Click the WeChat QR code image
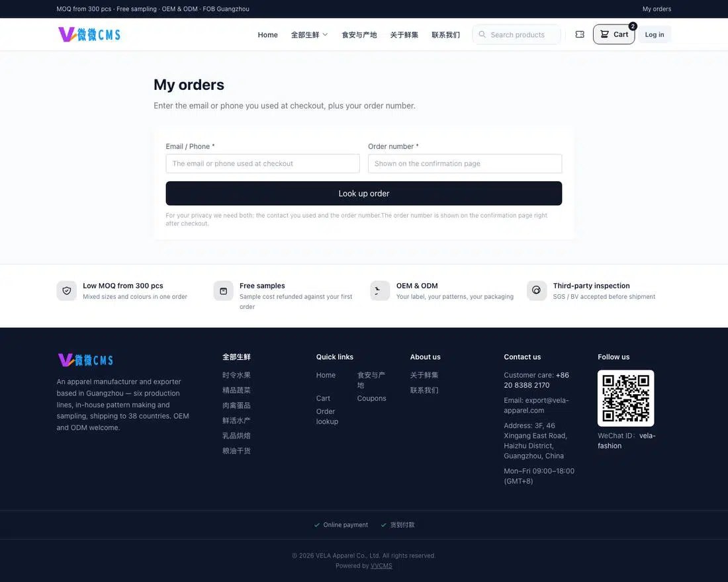 pos(626,398)
